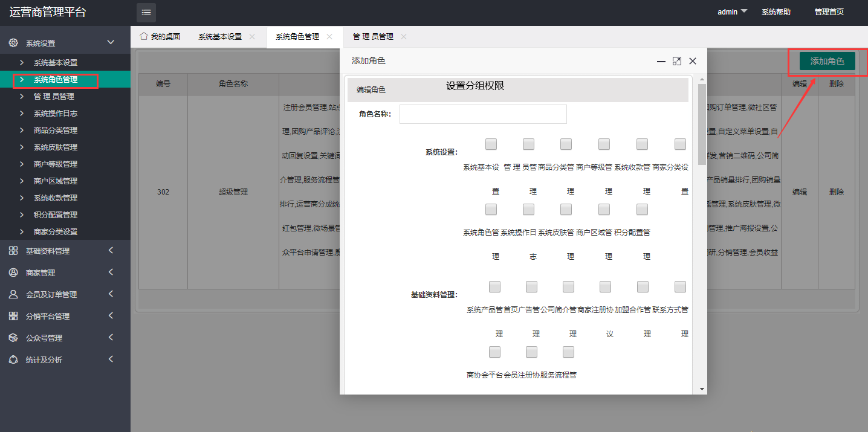Click the 会员及订单管理 person icon

13,294
